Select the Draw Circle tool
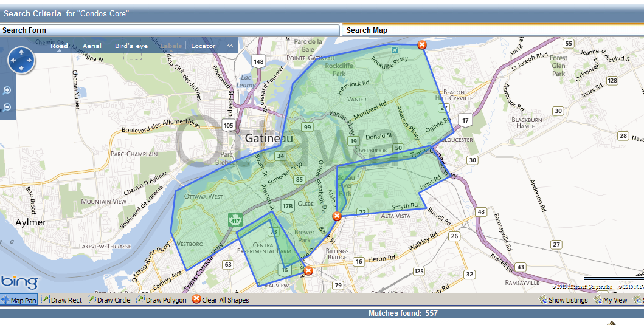The image size is (644, 325). coord(109,300)
